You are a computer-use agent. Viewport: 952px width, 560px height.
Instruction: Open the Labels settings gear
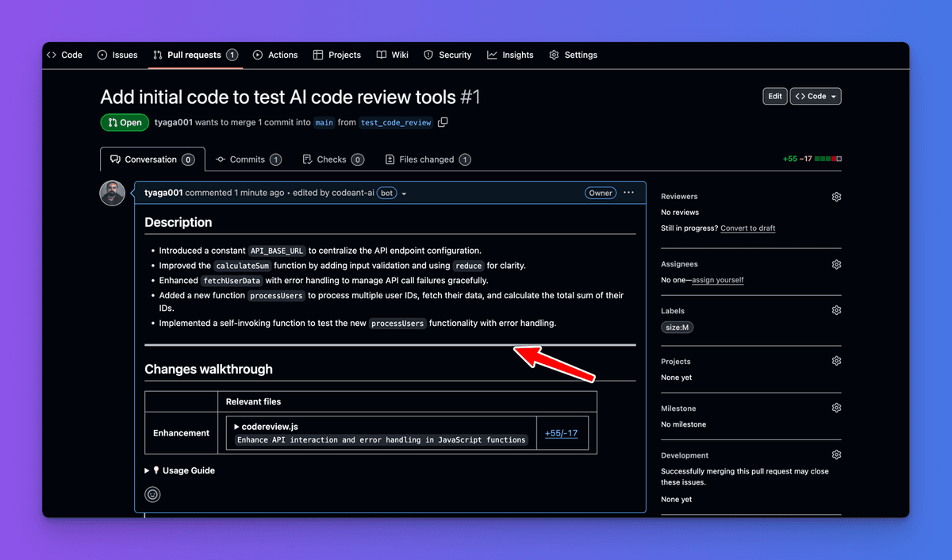pos(836,310)
